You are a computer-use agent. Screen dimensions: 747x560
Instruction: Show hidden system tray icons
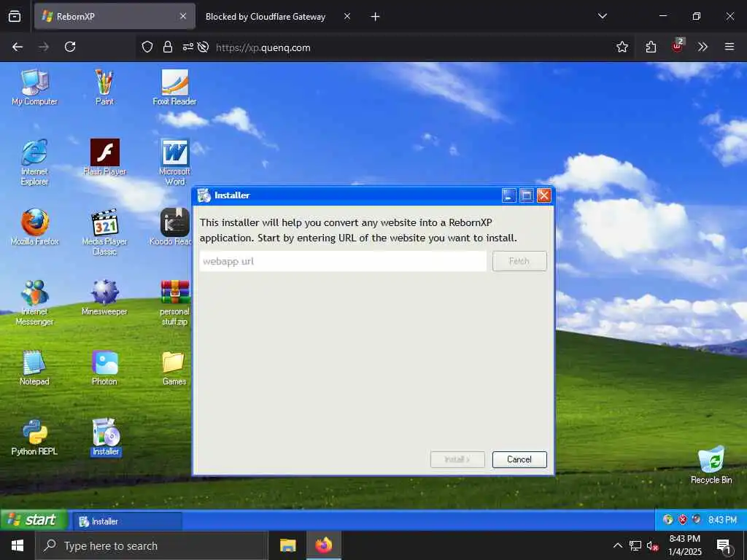[618, 545]
